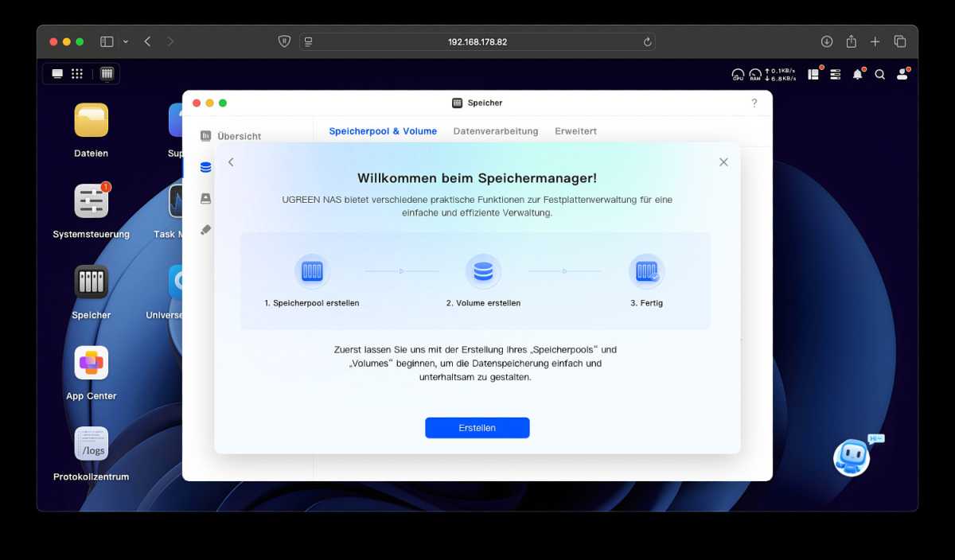Select the storage pool icon in the Speicher sidebar

pyautogui.click(x=205, y=167)
